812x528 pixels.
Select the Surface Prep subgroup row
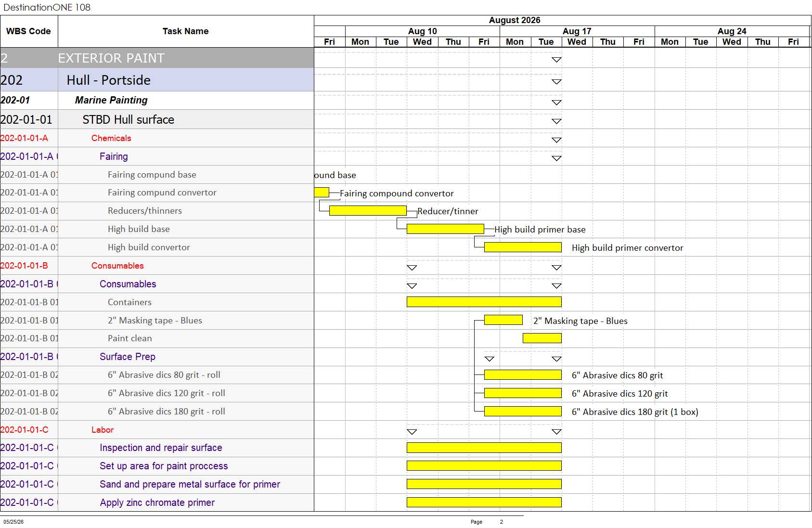[157, 357]
